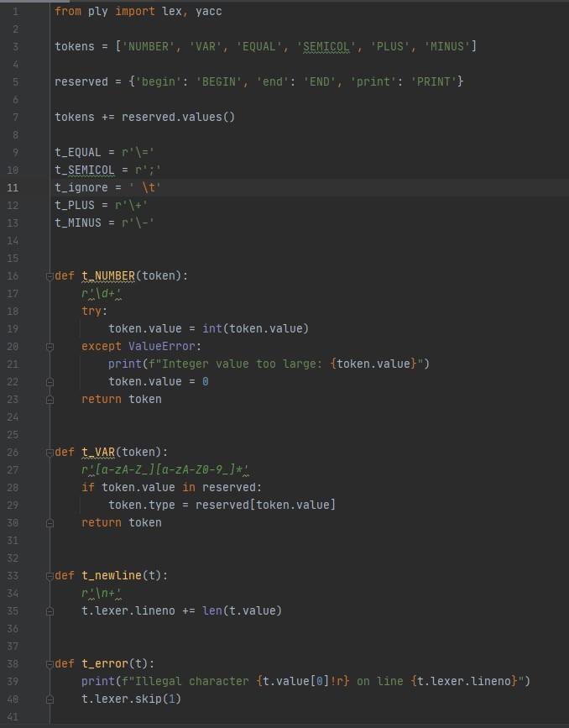569x728 pixels.
Task: Click the 'MINUS' string in the tokens list
Action: click(447, 46)
